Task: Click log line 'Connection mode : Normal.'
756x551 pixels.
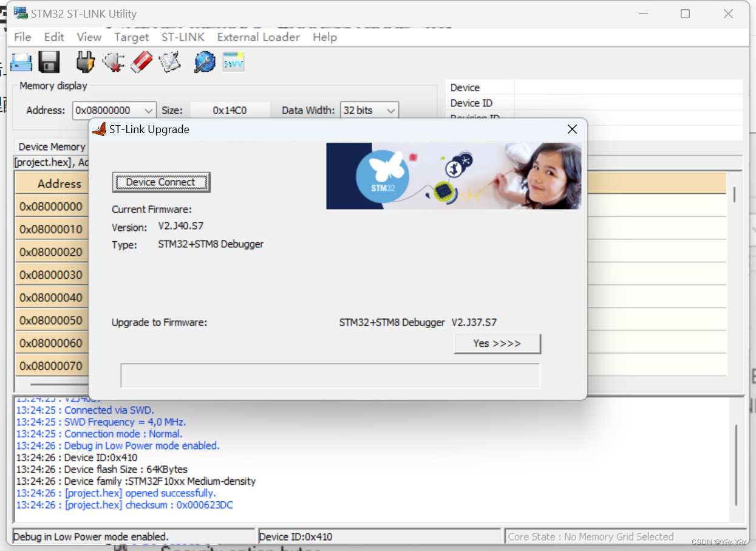Action: coord(99,434)
